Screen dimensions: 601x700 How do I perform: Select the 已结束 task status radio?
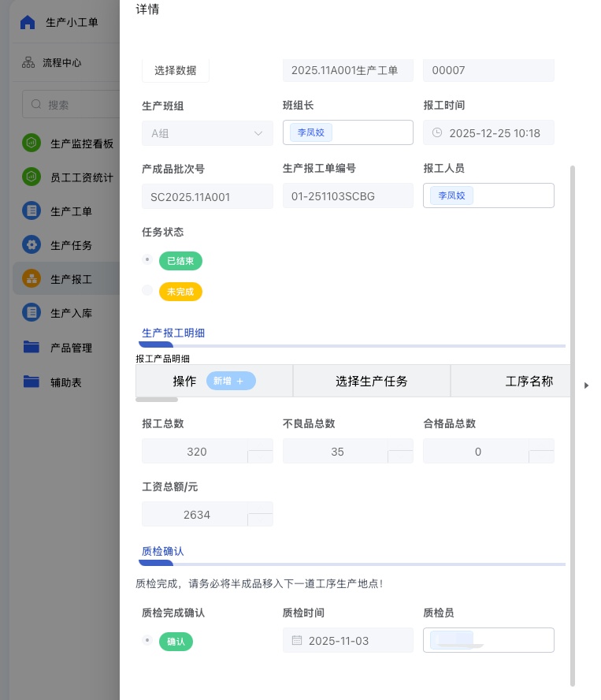147,260
